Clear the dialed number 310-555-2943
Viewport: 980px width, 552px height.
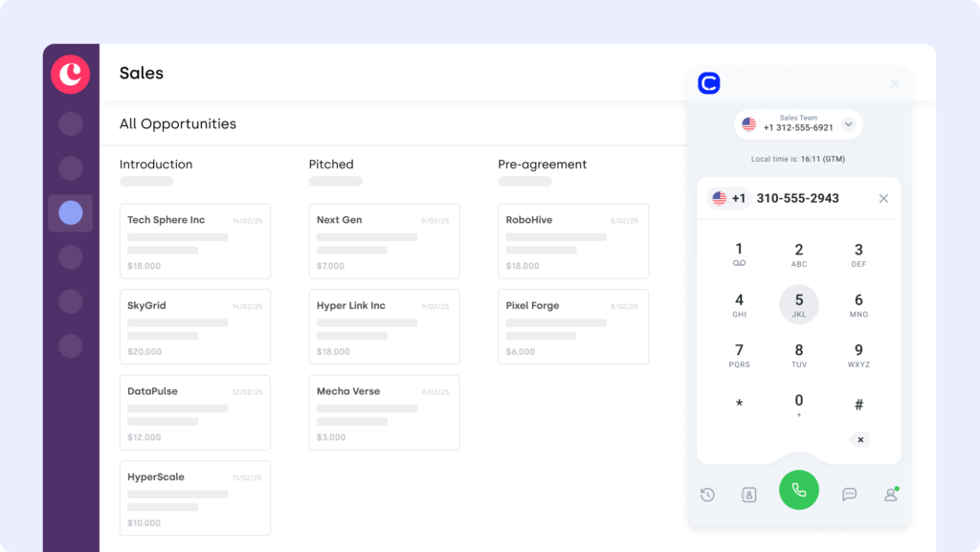pyautogui.click(x=883, y=198)
